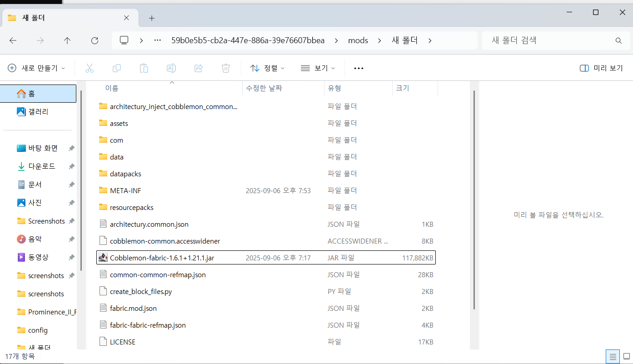633x364 pixels.
Task: Open the See more (...) toolbar menu
Action: 359,68
